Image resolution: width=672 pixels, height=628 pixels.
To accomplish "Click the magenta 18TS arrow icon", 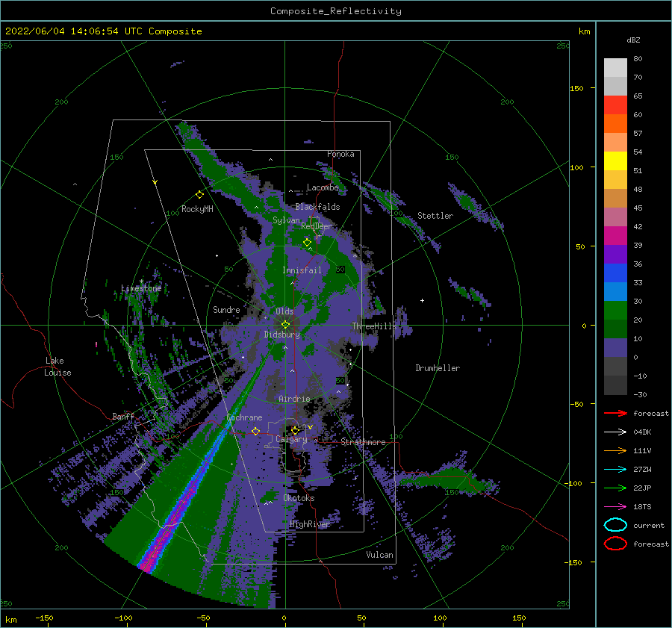I will [x=615, y=507].
